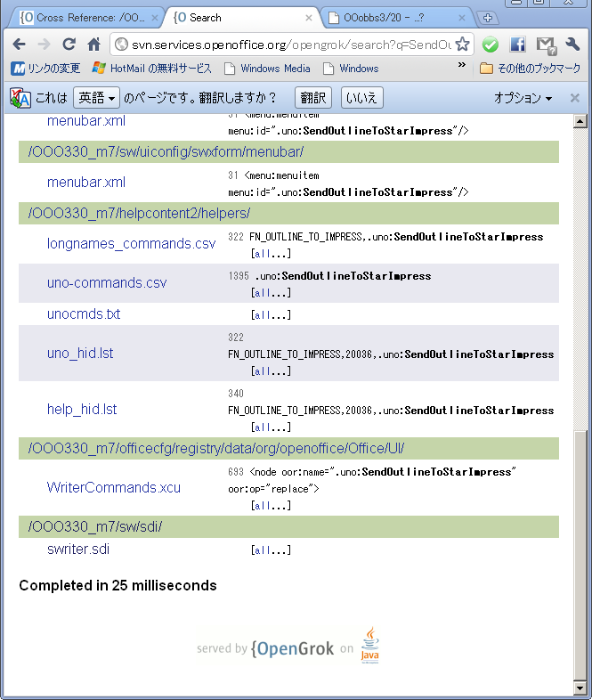The width and height of the screenshot is (592, 700).
Task: Close the translation bar with the X
Action: [574, 98]
